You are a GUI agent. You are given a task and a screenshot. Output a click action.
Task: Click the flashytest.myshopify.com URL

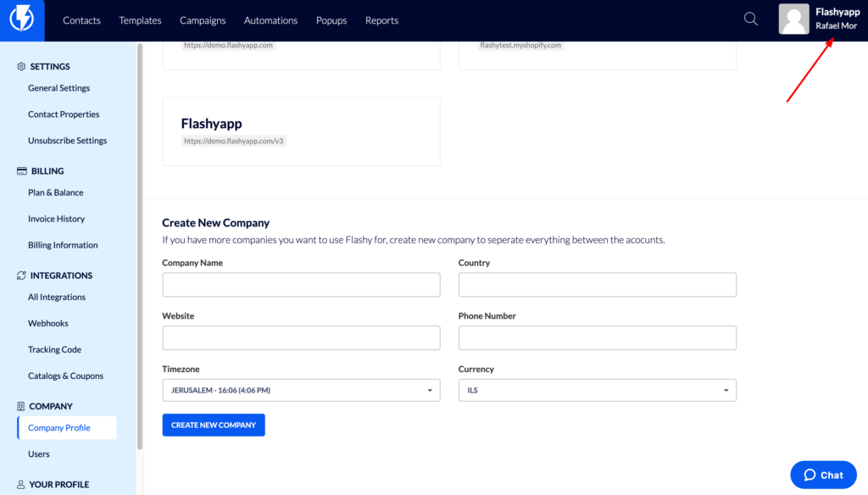[520, 46]
